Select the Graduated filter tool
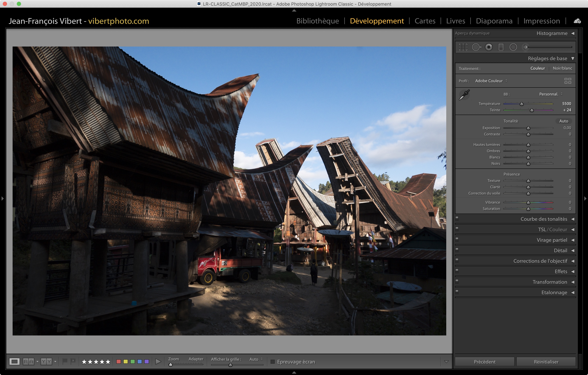Screen dimensions: 588x375 click(x=501, y=47)
